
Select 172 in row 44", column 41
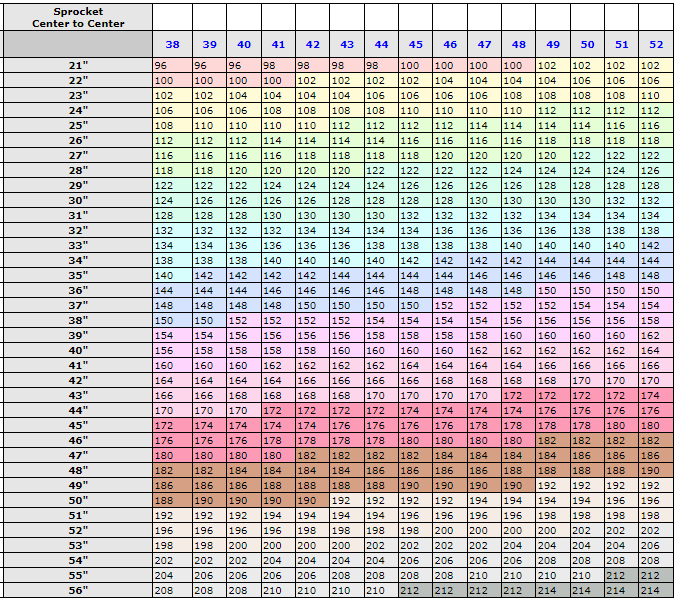pos(278,411)
